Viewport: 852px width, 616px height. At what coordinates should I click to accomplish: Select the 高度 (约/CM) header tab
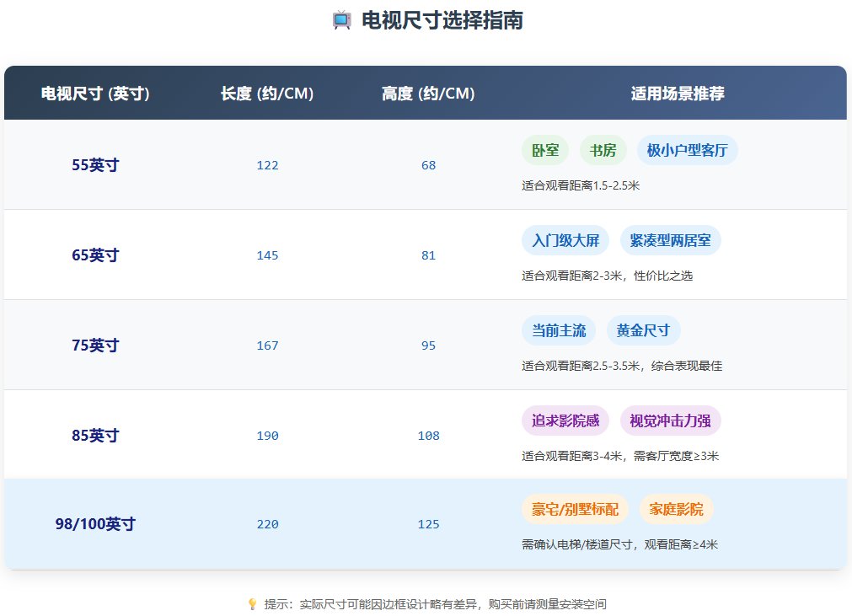click(428, 94)
